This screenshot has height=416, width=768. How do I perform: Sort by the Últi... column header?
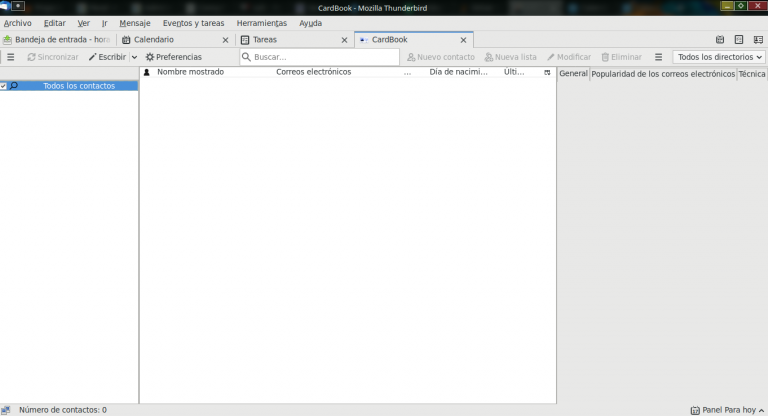pos(514,72)
